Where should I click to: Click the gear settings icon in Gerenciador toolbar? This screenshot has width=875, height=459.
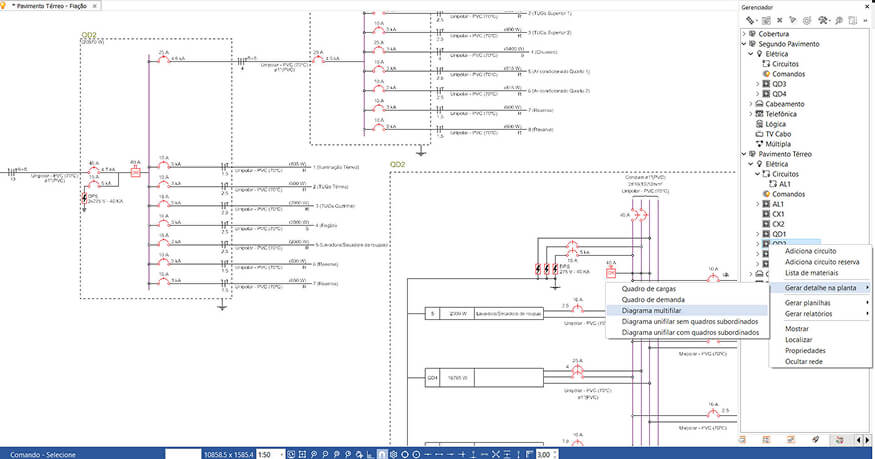pyautogui.click(x=807, y=21)
